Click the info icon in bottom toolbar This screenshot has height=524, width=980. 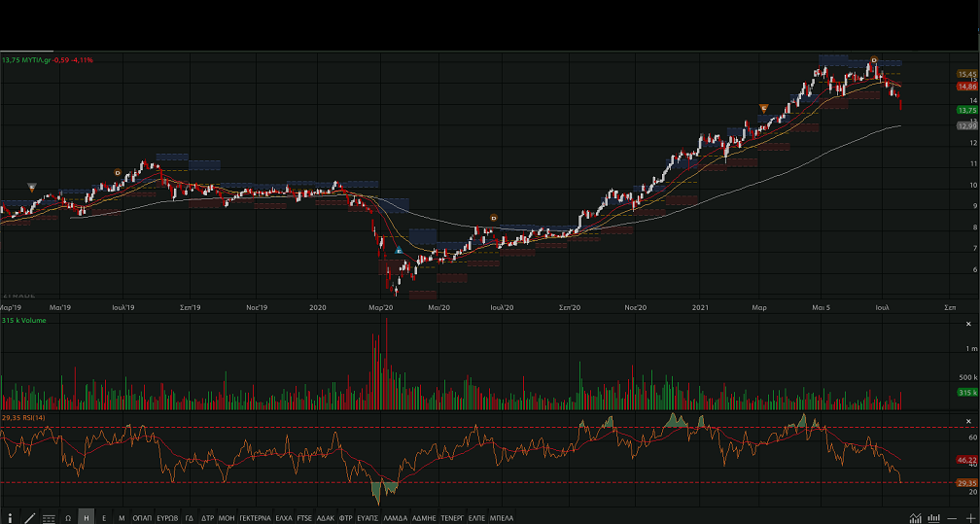click(10, 517)
